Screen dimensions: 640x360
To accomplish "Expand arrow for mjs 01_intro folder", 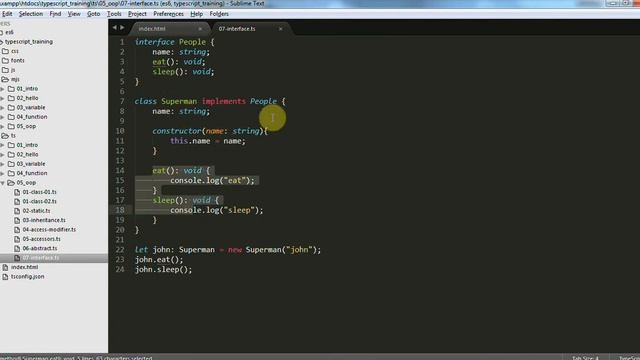I will click(3, 89).
